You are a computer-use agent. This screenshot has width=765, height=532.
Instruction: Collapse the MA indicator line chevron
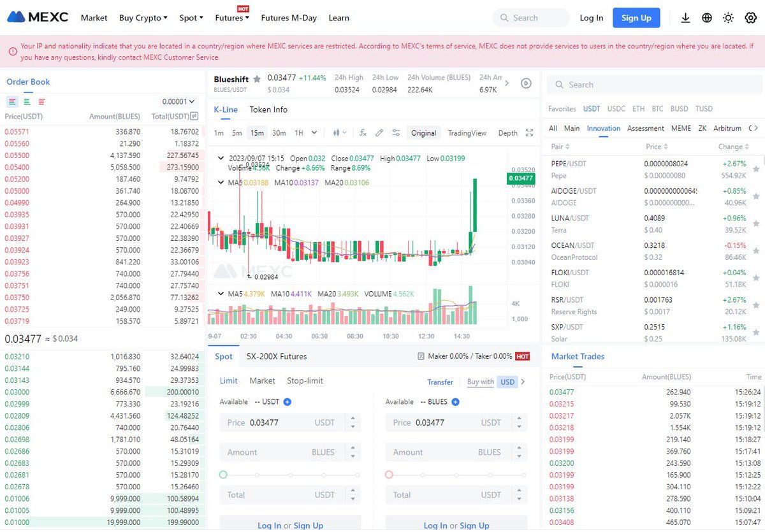coord(221,182)
